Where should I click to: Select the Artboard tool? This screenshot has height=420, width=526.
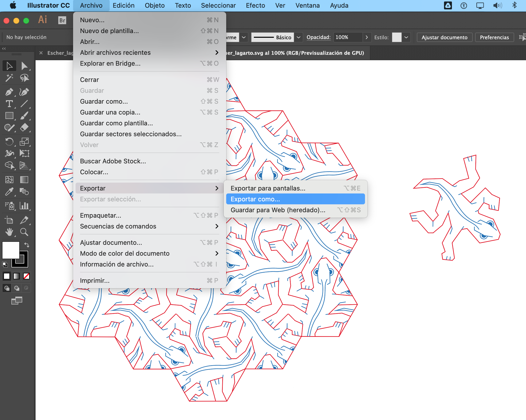(9, 220)
